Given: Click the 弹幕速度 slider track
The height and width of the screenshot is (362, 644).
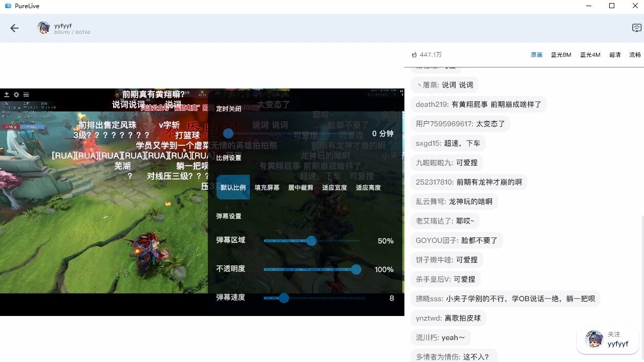Looking at the screenshot, I should (314, 298).
